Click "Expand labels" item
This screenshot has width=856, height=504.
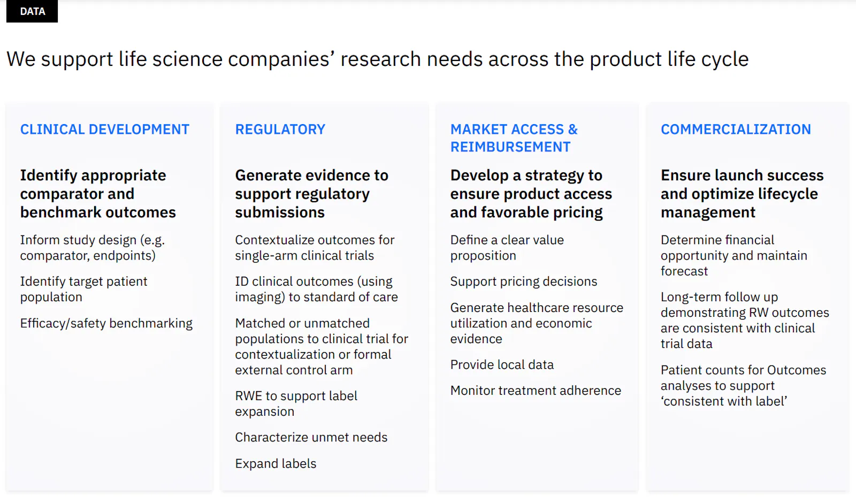tap(276, 463)
